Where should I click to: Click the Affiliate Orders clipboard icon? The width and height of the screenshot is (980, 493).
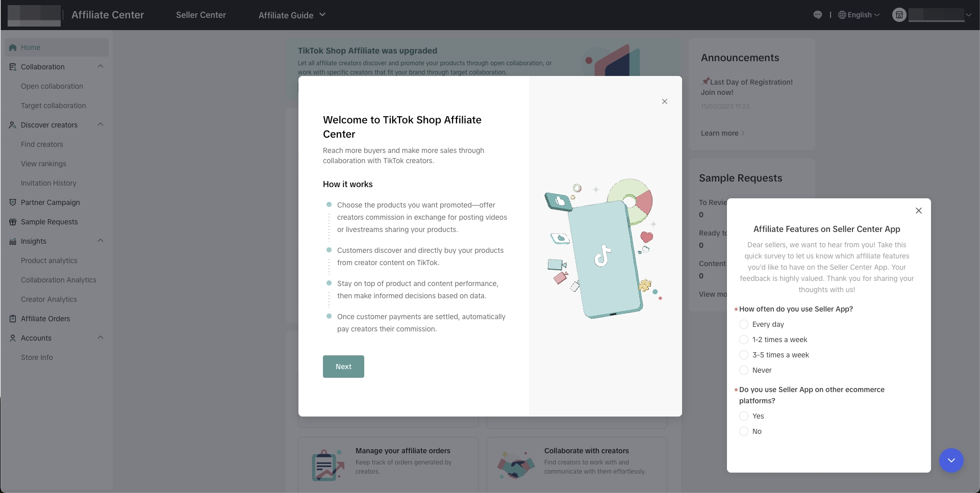pos(13,319)
